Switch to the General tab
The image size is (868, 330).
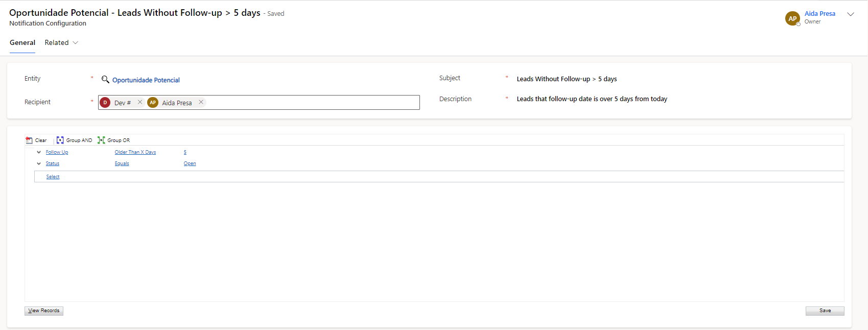point(22,43)
